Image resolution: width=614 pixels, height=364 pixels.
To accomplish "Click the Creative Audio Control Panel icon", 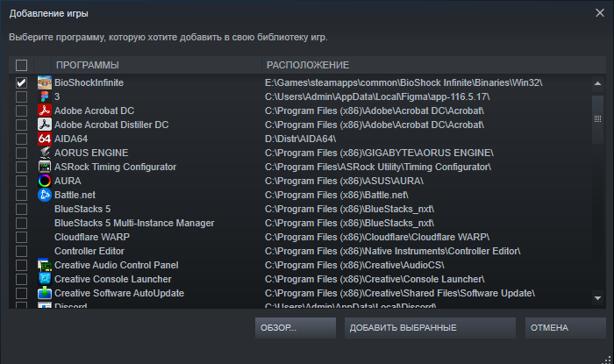I will (44, 265).
